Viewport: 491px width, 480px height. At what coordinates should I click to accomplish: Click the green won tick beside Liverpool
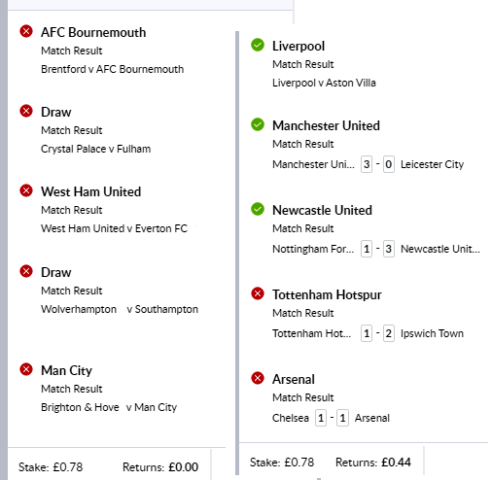[x=257, y=45]
